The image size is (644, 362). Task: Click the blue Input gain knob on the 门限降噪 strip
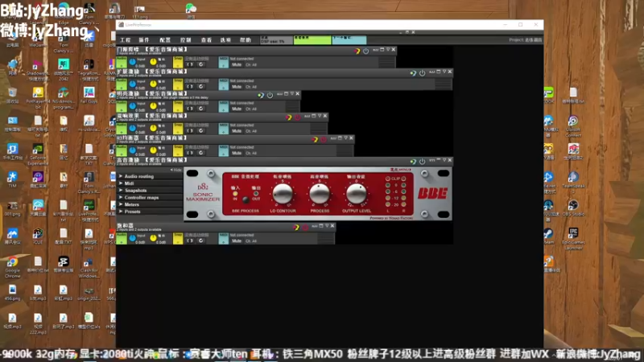[x=132, y=62]
